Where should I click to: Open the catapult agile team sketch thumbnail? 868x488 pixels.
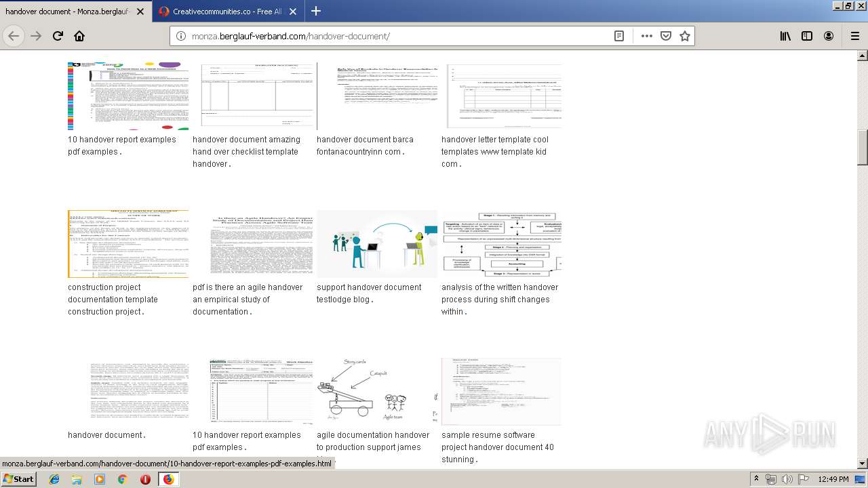[377, 391]
